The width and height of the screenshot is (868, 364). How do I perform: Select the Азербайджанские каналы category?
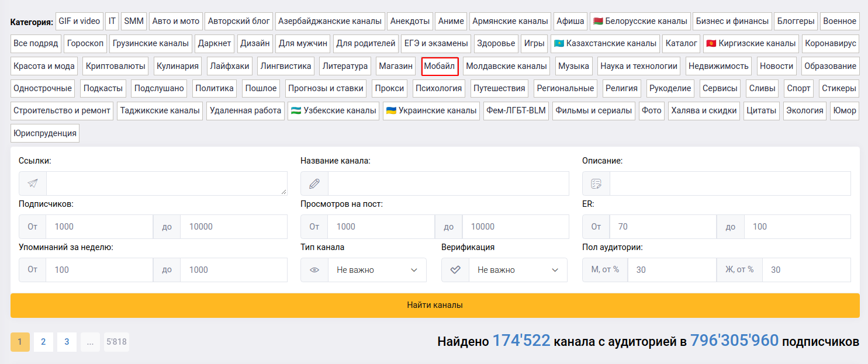pos(330,21)
